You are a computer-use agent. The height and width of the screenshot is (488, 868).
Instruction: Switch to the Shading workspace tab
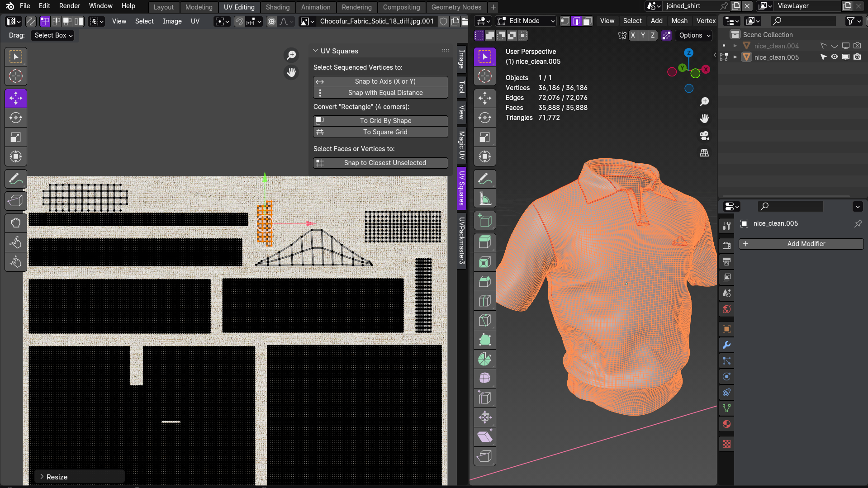pos(277,7)
